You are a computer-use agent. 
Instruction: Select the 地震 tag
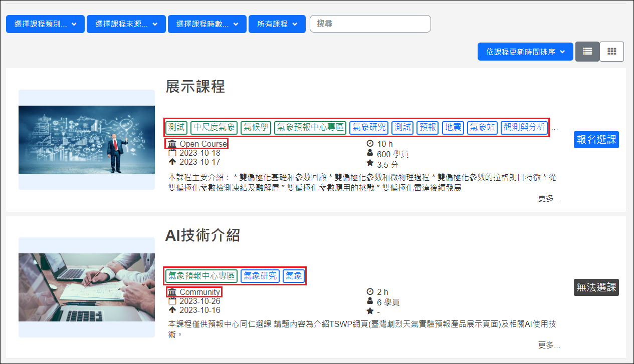pos(453,127)
